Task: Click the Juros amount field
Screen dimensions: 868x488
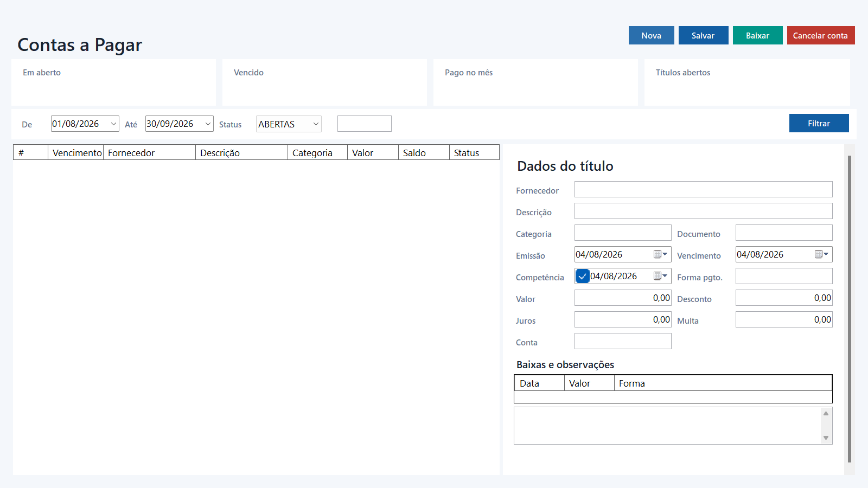Action: tap(623, 319)
